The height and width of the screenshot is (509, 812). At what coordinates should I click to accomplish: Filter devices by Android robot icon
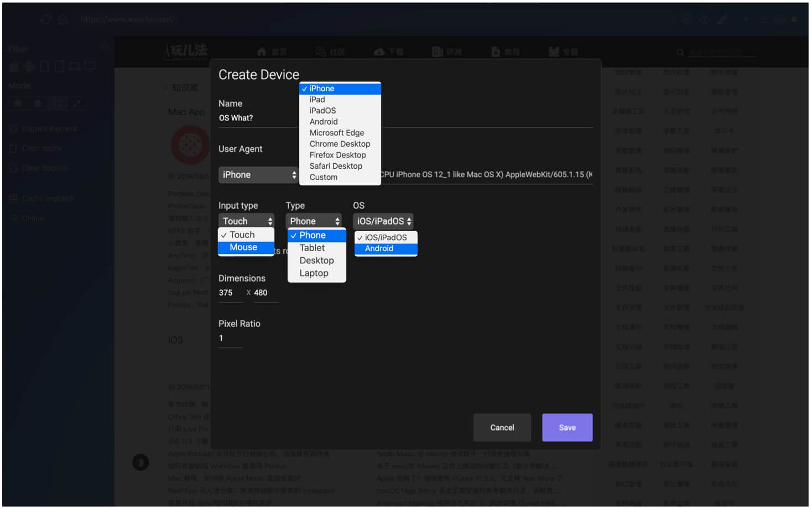pos(29,67)
